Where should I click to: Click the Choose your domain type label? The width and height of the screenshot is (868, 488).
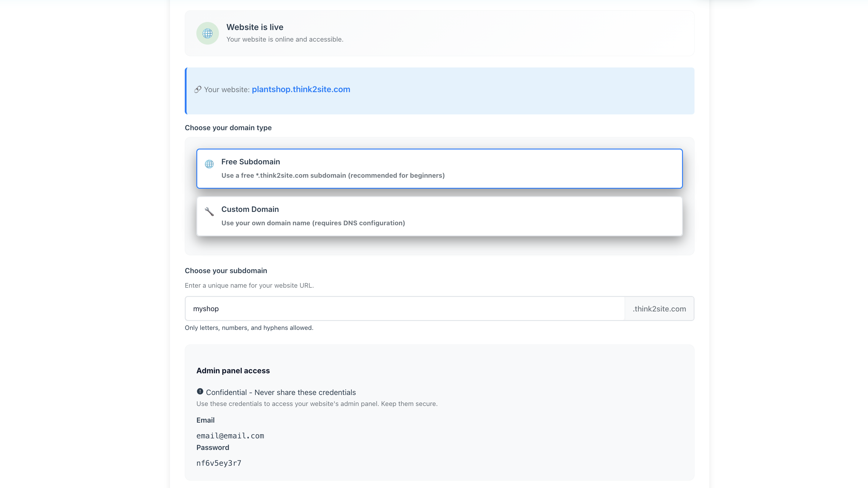[x=228, y=128]
